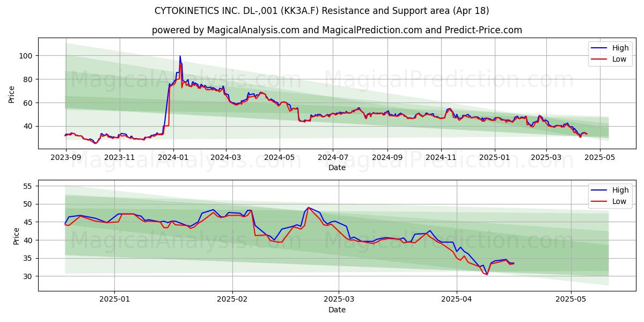Click the 40 price tick on upper chart
The height and width of the screenshot is (322, 644).
pos(29,127)
